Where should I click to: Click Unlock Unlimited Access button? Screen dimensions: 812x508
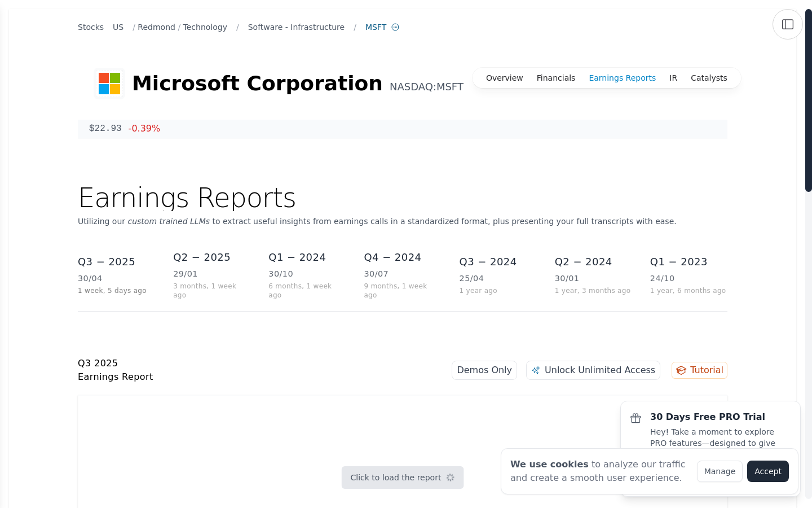pos(593,370)
